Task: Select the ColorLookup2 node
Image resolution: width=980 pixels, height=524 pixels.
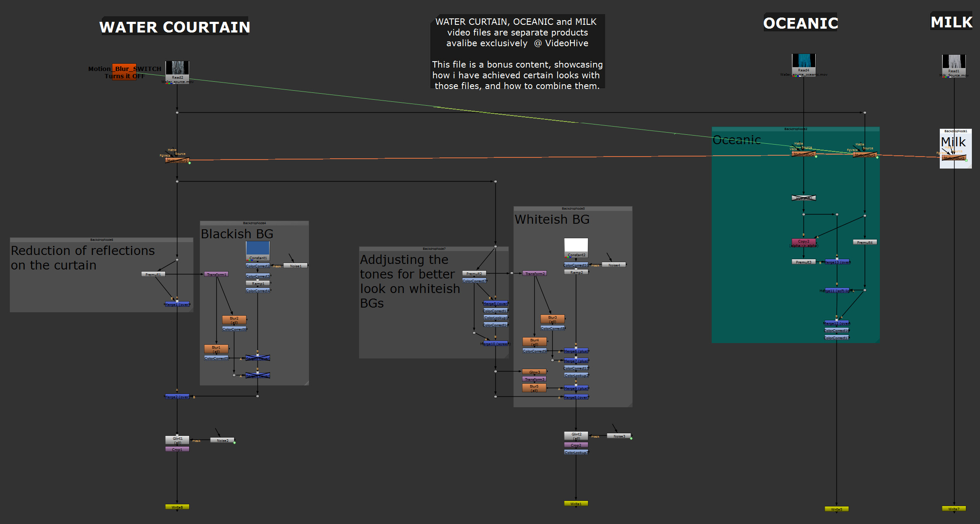Action: click(x=576, y=375)
